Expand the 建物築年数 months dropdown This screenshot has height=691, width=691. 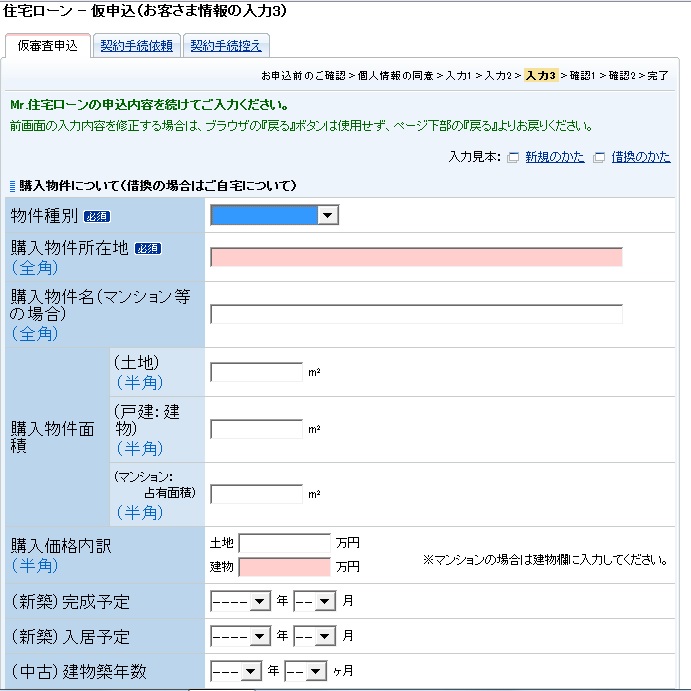(306, 670)
